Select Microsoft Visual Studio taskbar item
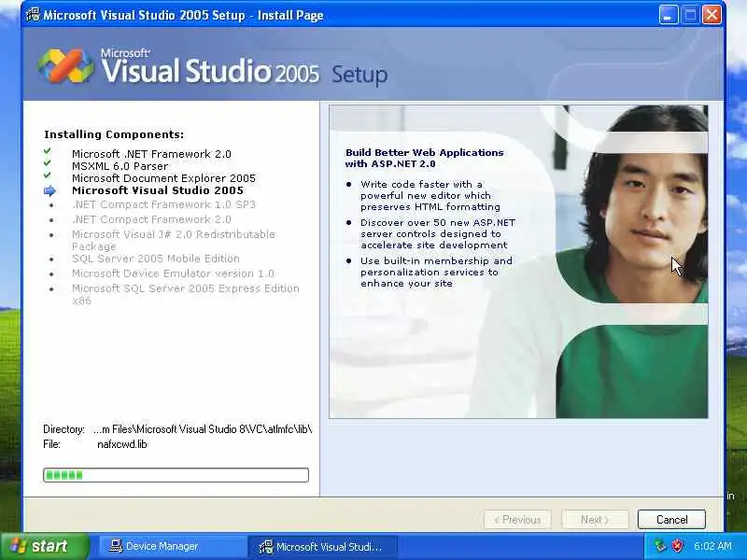 [x=322, y=546]
